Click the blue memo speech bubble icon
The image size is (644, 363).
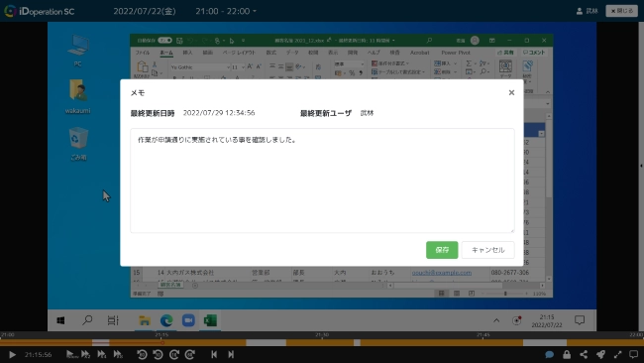tap(549, 354)
